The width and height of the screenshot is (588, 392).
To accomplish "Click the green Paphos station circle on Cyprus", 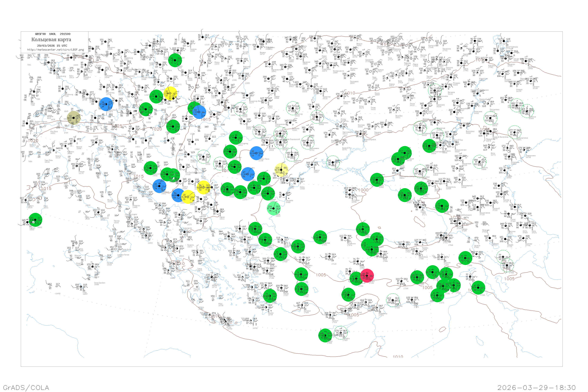I will point(325,336).
